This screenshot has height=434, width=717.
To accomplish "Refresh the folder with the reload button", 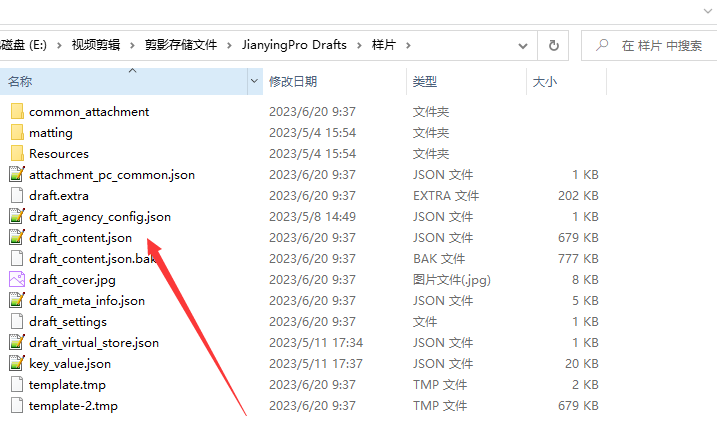I will (x=553, y=45).
